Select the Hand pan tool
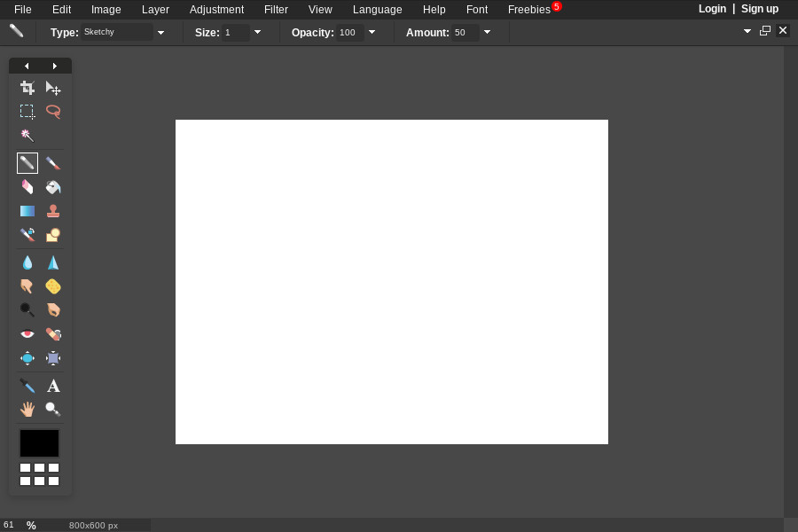Screen dimensions: 798x532 (x=27, y=409)
